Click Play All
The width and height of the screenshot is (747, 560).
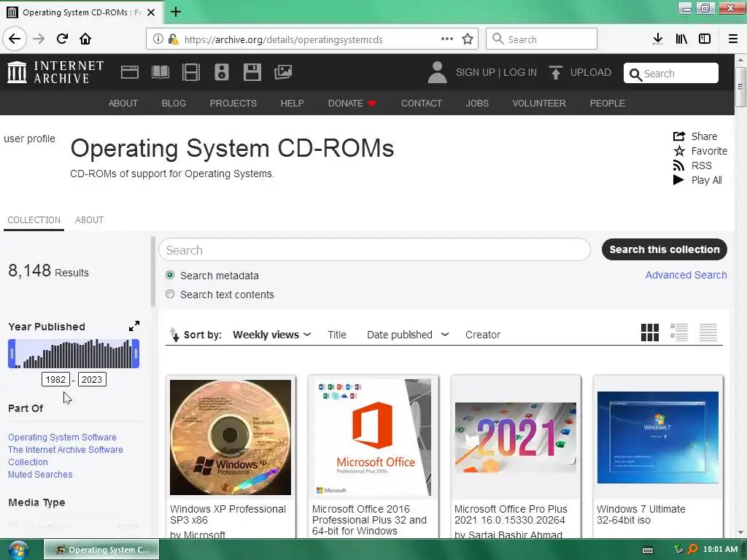pyautogui.click(x=697, y=180)
